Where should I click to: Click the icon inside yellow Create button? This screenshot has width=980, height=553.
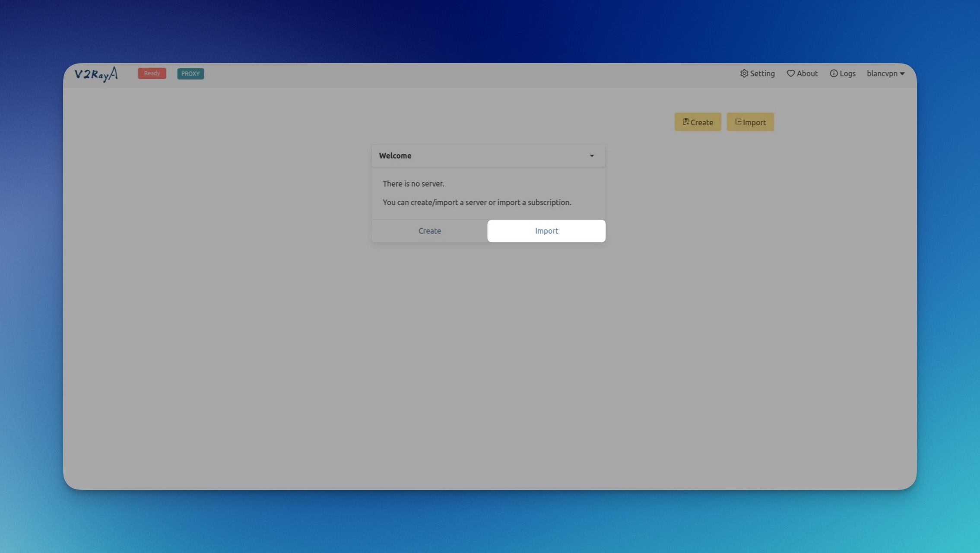[x=685, y=122]
